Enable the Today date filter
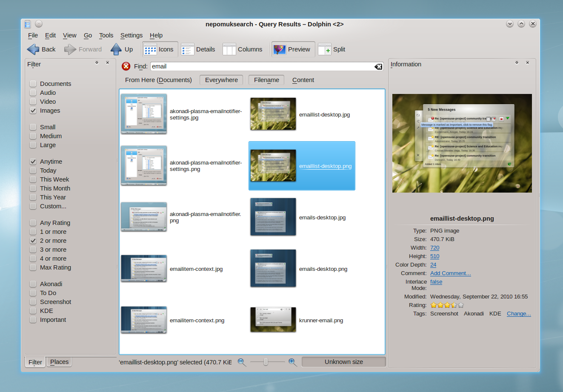 tap(33, 170)
